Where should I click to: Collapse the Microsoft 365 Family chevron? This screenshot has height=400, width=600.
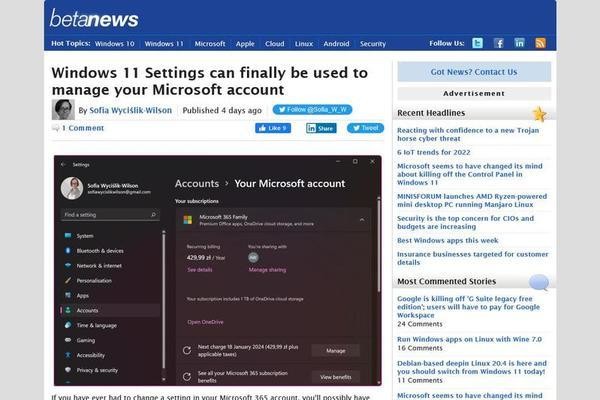tap(362, 220)
